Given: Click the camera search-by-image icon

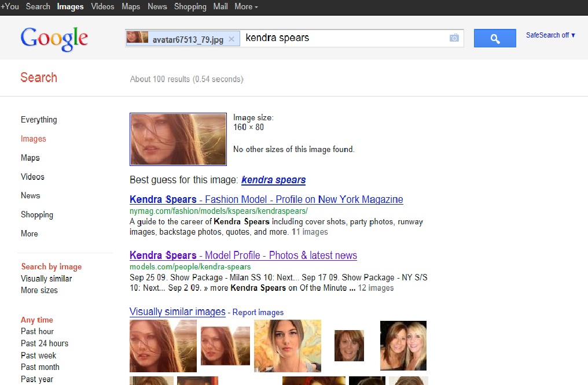Looking at the screenshot, I should tap(454, 38).
